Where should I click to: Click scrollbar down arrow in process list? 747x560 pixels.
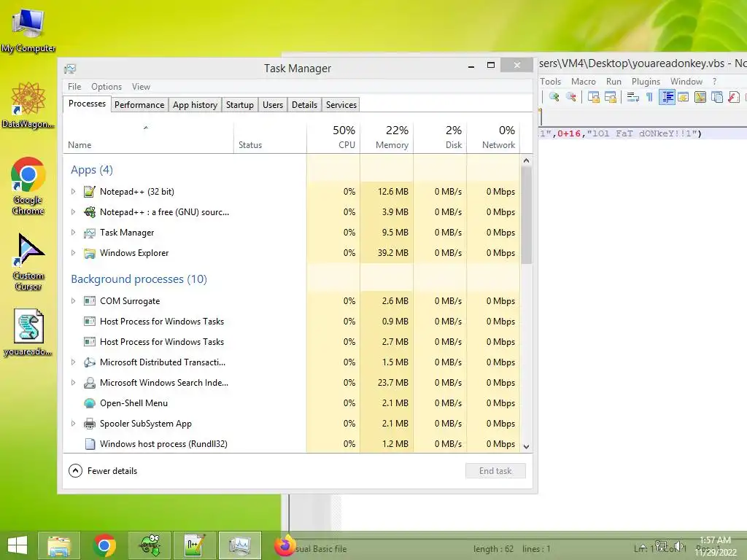(x=526, y=447)
